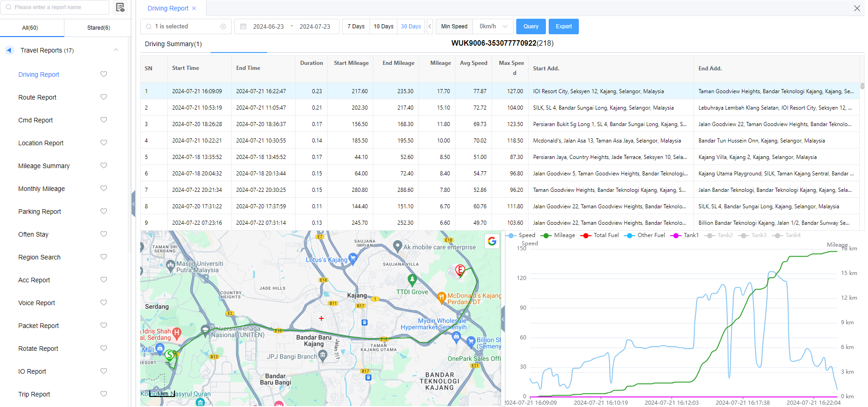Toggle the Speed series in chart legend
This screenshot has height=407, width=868.
coord(521,235)
